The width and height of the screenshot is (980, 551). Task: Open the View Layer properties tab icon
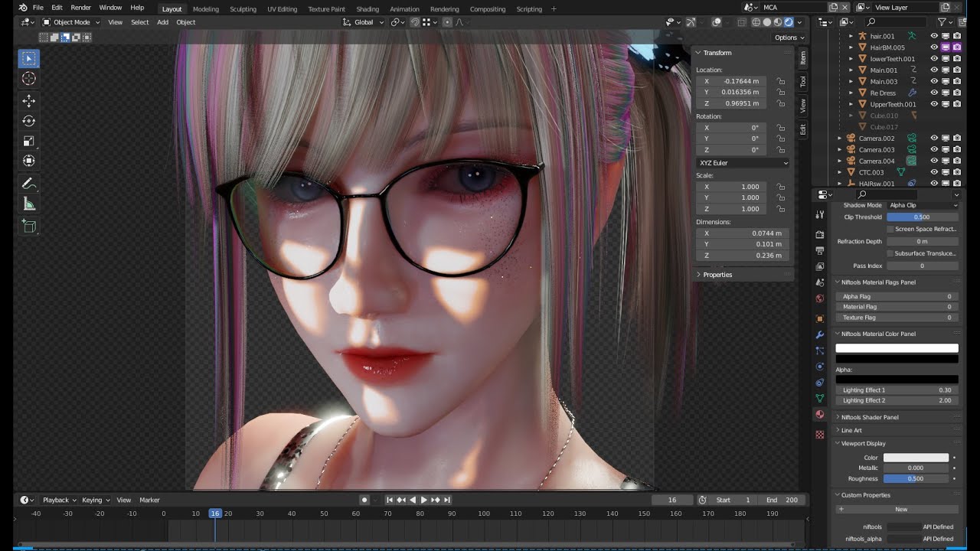click(x=820, y=267)
